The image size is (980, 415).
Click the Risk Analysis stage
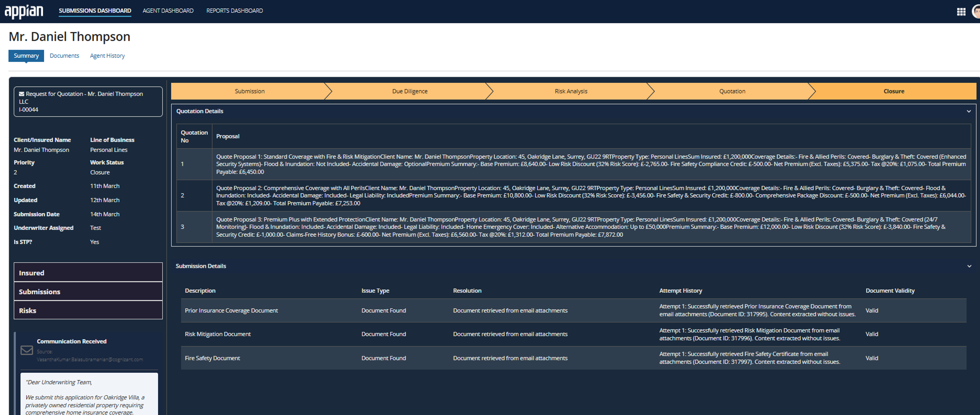point(571,91)
